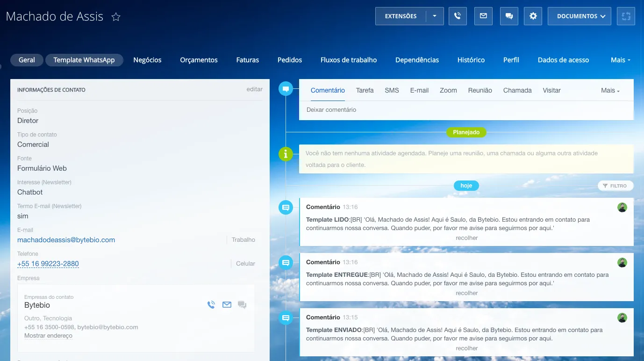Click the phone call icon in top toolbar
The height and width of the screenshot is (361, 644).
(458, 16)
